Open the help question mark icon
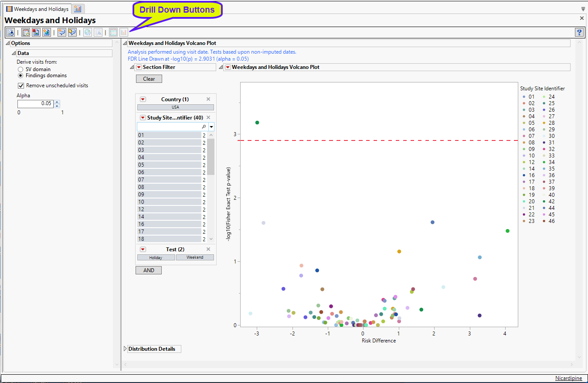The height and width of the screenshot is (383, 588). click(x=579, y=32)
